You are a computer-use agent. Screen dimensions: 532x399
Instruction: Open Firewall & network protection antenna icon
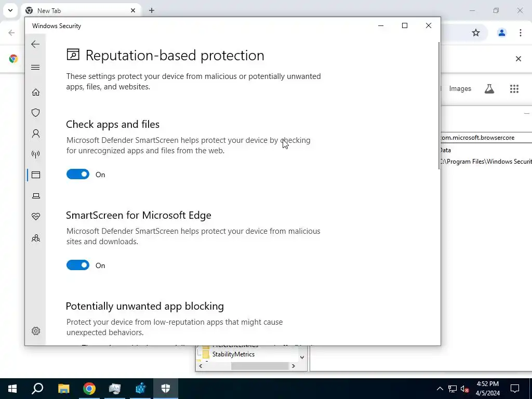pos(36,154)
